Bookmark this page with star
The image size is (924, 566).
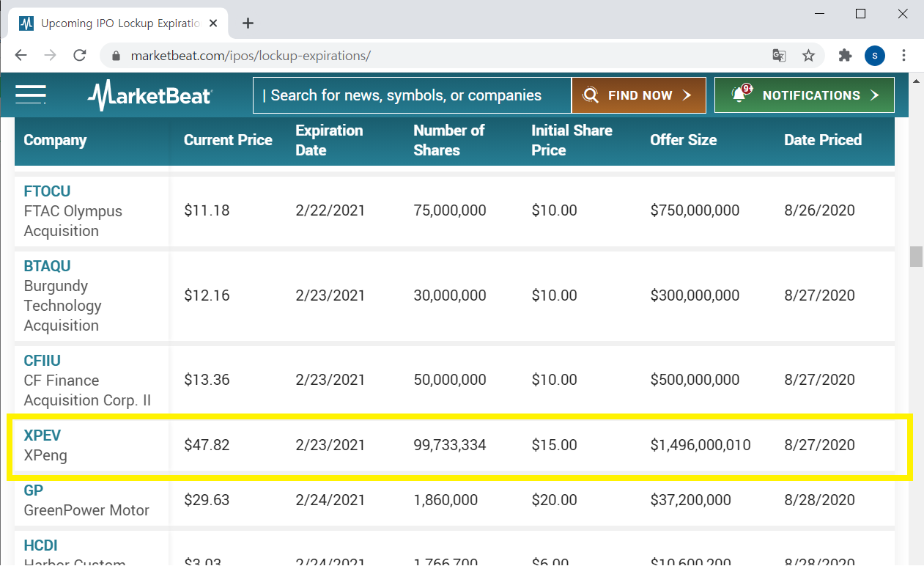point(808,56)
